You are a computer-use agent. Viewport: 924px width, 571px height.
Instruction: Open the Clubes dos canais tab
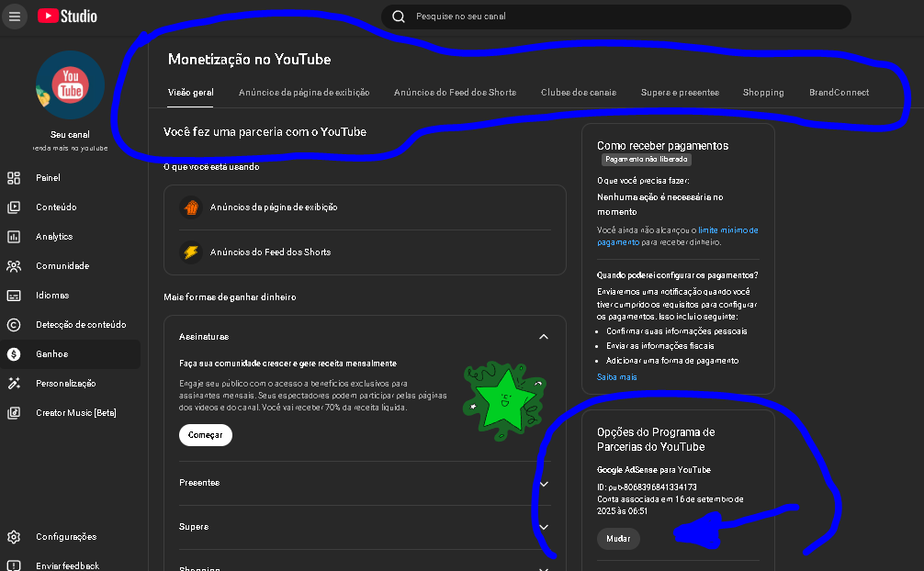click(x=579, y=93)
